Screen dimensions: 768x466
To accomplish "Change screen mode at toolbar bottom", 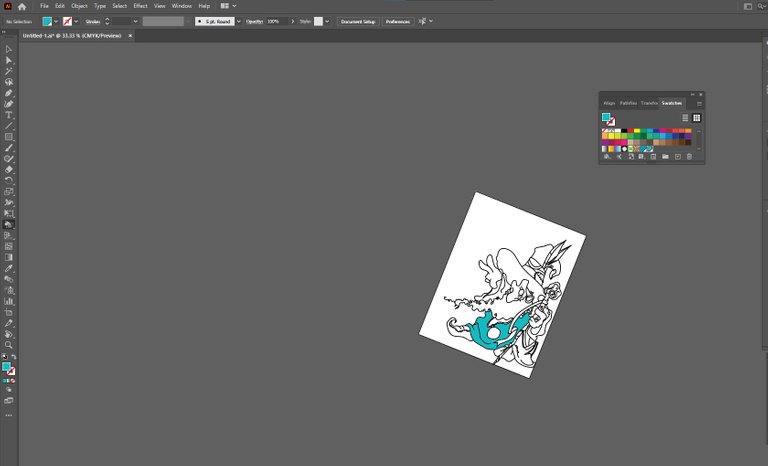I will point(8,400).
